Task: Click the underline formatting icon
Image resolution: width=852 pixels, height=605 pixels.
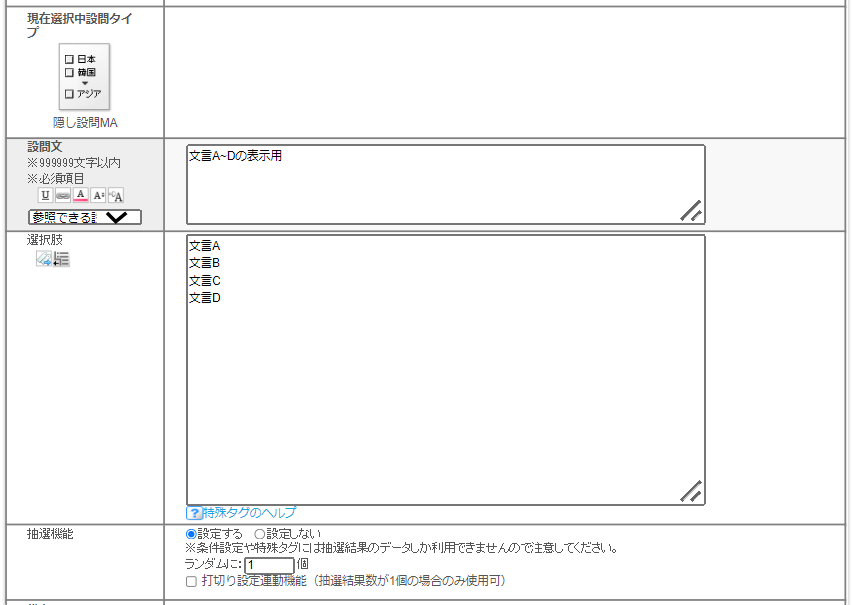Action: [45, 195]
